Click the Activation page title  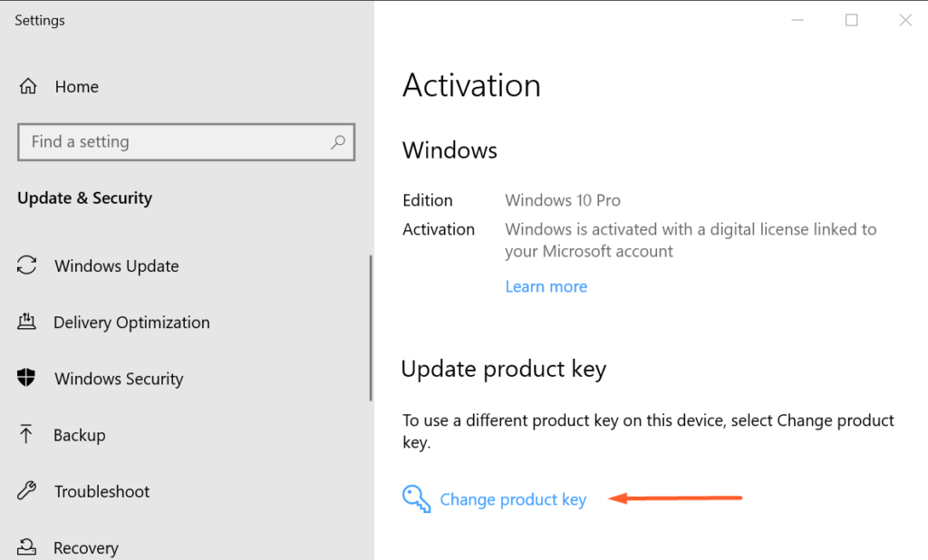[x=471, y=86]
